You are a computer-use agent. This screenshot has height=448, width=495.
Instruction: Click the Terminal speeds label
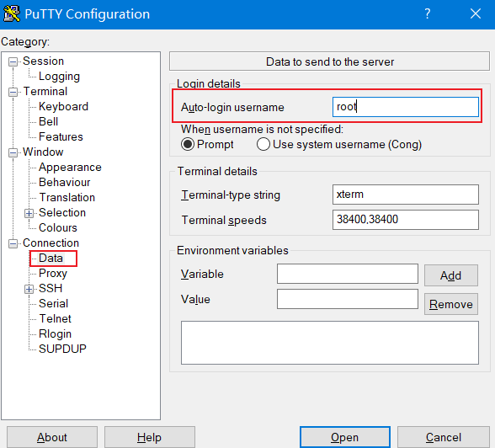(x=224, y=220)
